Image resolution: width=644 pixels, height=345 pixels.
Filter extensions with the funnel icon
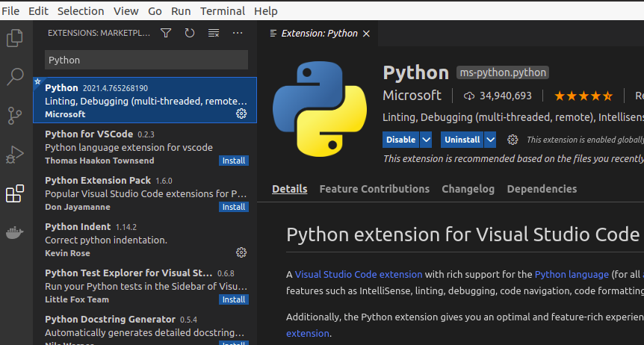pos(166,34)
